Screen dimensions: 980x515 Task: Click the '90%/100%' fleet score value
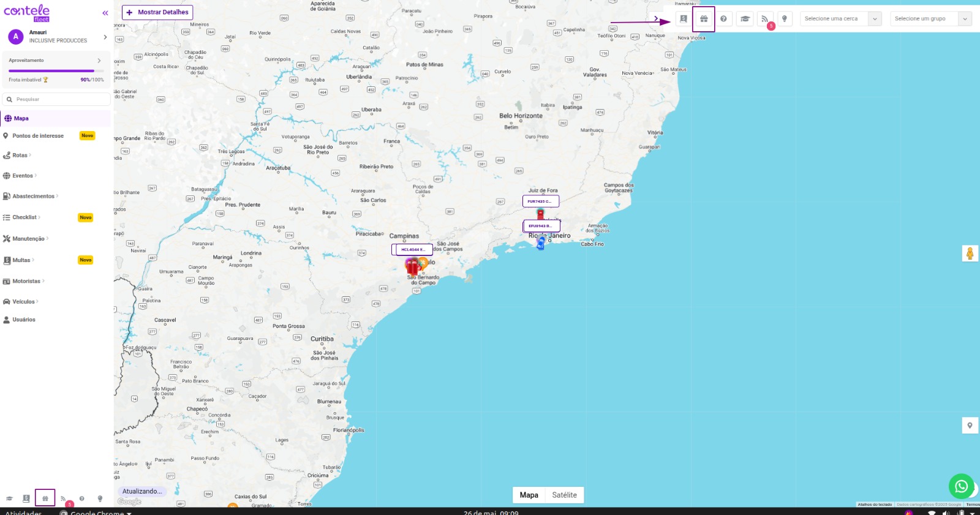(x=92, y=80)
